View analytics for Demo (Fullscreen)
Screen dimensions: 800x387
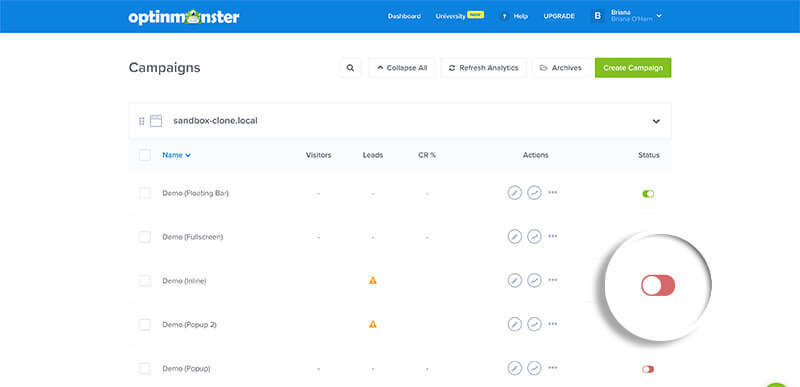tap(534, 237)
